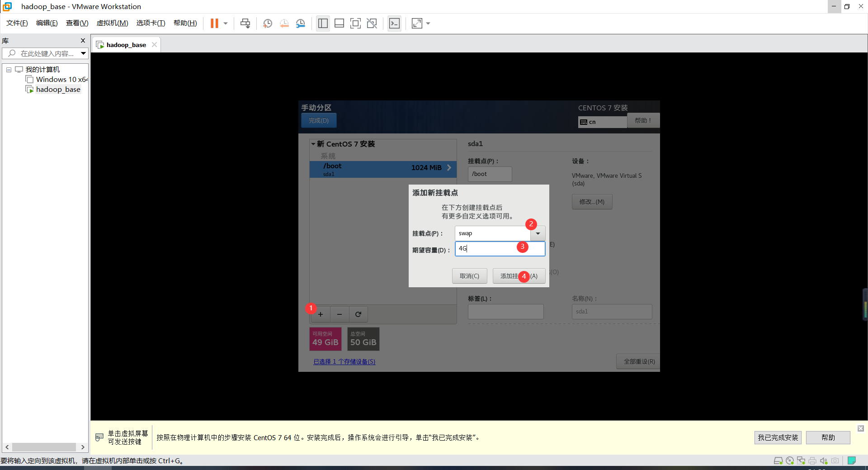Viewport: 868px width, 470px height.
Task: Select the /boot sda1 partition row
Action: 383,169
